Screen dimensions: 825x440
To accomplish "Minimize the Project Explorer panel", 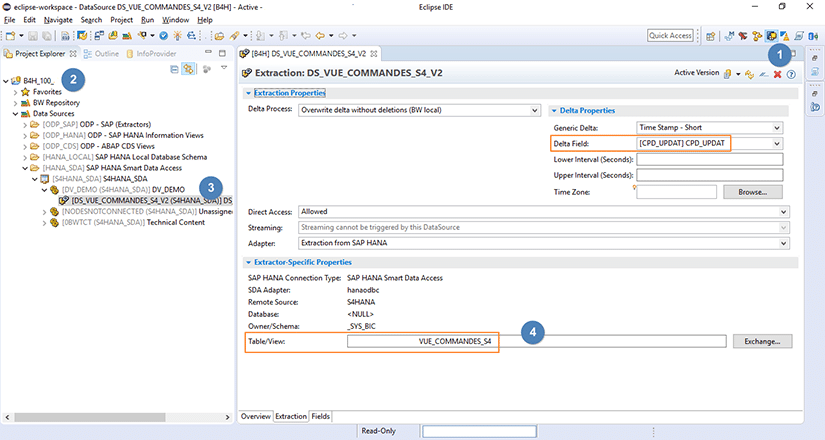I will pos(208,53).
